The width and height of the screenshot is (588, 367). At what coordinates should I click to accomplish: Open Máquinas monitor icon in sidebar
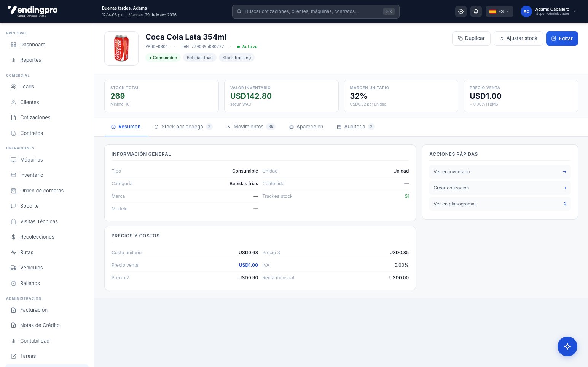click(13, 160)
